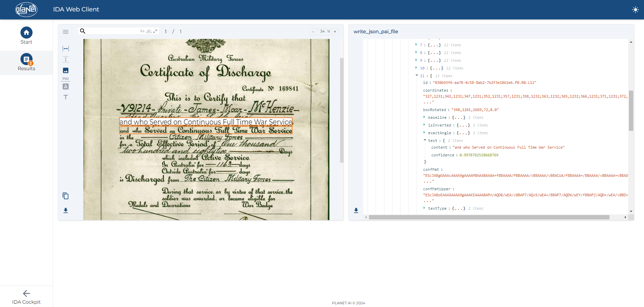Click the JSON scroll-left arrow

pyautogui.click(x=366, y=217)
